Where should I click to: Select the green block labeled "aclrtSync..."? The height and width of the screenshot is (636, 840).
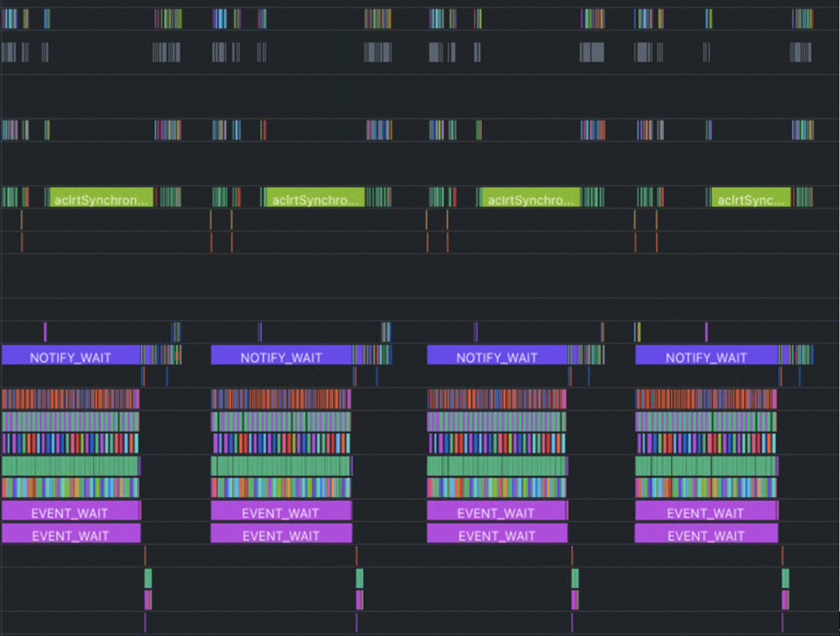pos(751,198)
